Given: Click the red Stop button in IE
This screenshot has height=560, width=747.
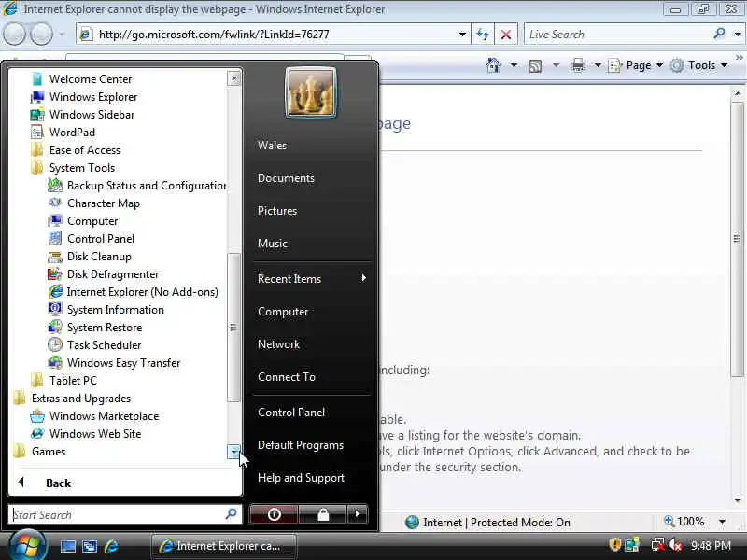Looking at the screenshot, I should (x=506, y=35).
